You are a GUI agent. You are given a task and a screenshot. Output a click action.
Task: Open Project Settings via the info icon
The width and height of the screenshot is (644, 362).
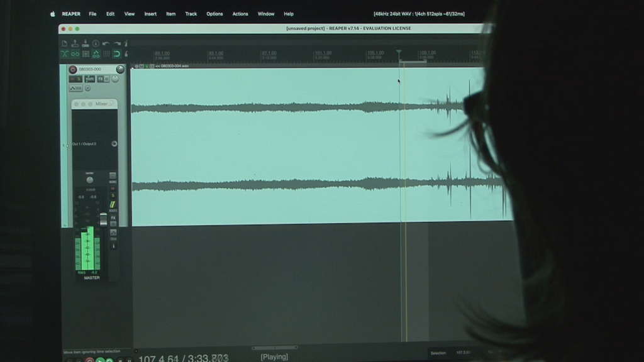pos(96,43)
